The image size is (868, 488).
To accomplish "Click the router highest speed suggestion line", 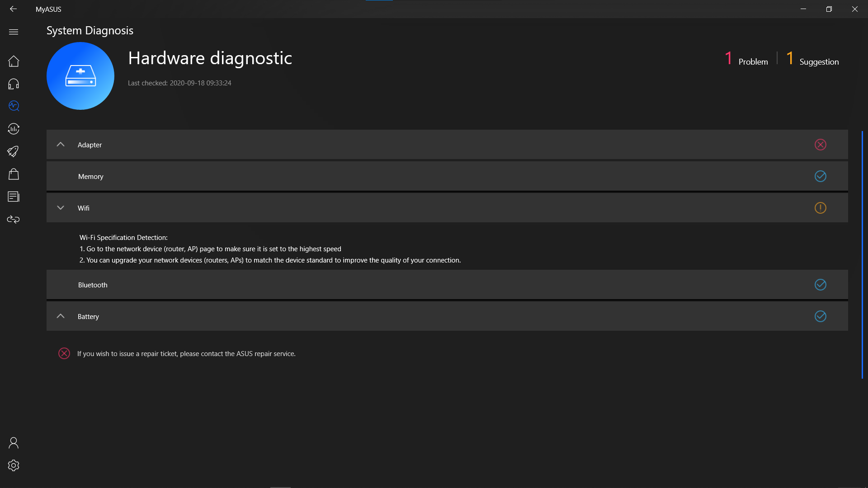I will 210,249.
